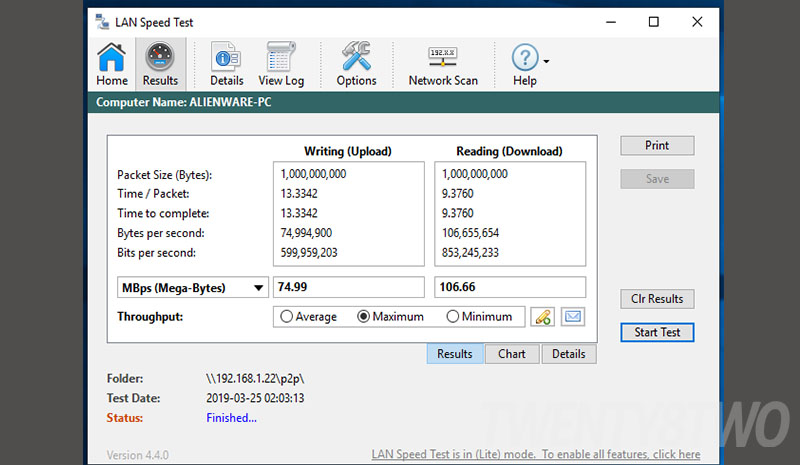Image resolution: width=800 pixels, height=465 pixels.
Task: Click the disabled Save button
Action: click(x=657, y=179)
